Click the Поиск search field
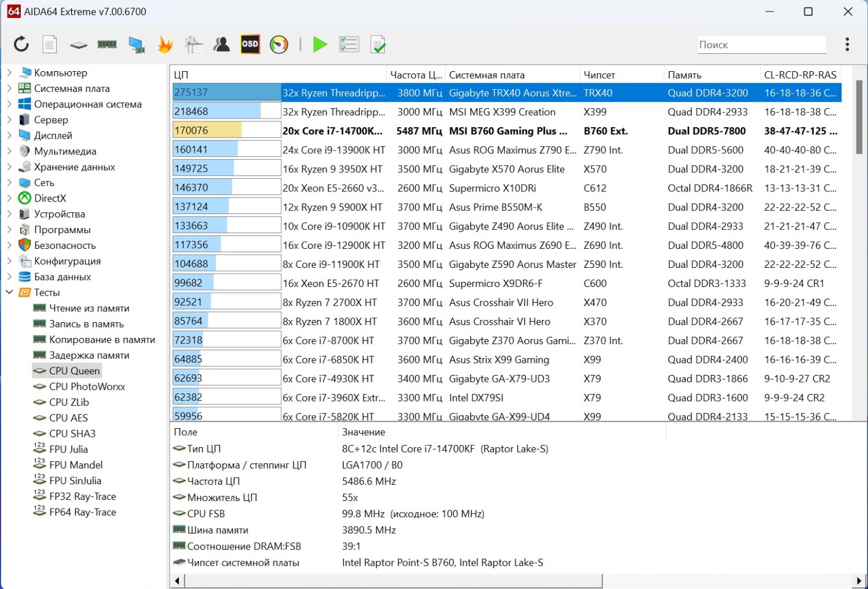 coord(761,45)
